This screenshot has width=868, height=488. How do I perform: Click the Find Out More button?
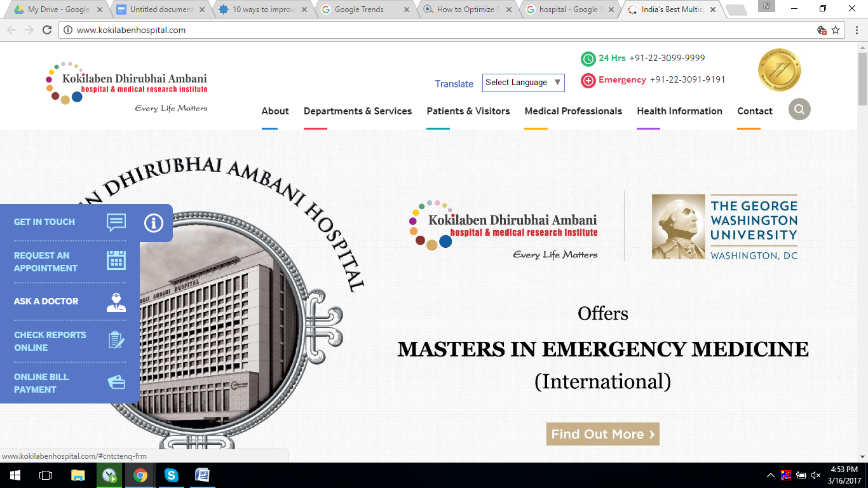coord(602,434)
